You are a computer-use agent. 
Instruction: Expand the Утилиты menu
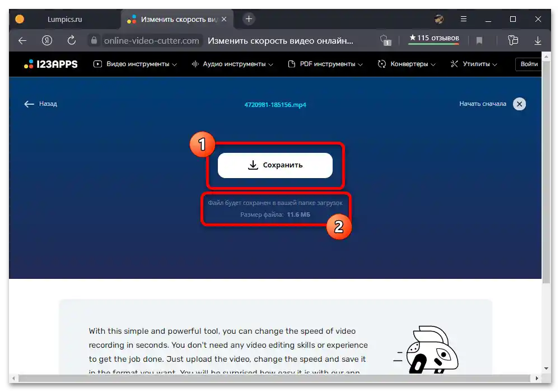[474, 64]
